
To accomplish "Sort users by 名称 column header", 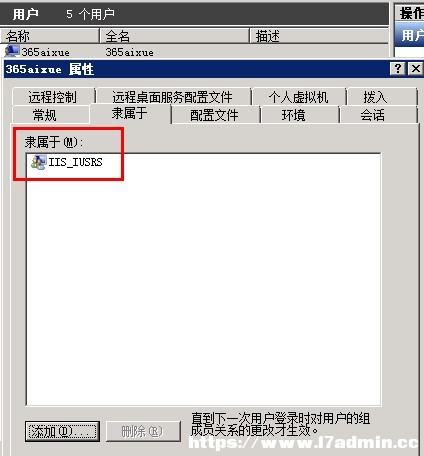I will click(x=50, y=36).
